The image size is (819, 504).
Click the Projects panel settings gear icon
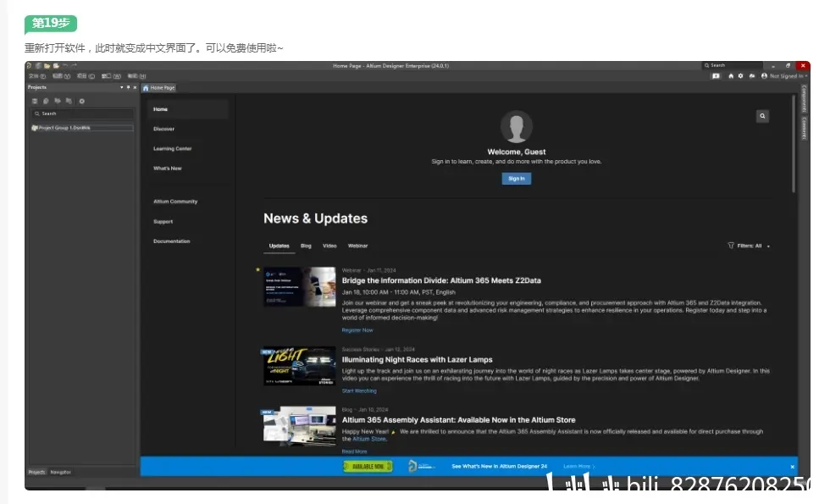point(81,102)
